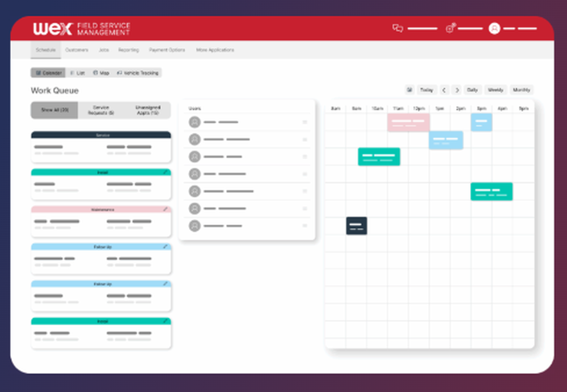The image size is (567, 392).
Task: Go to the next day with right chevron
Action: (456, 90)
